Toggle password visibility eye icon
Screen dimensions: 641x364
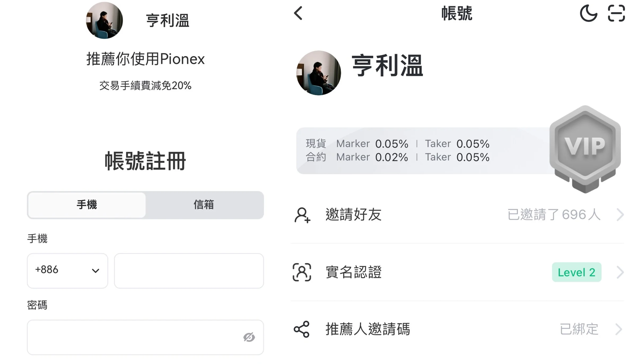tap(249, 337)
